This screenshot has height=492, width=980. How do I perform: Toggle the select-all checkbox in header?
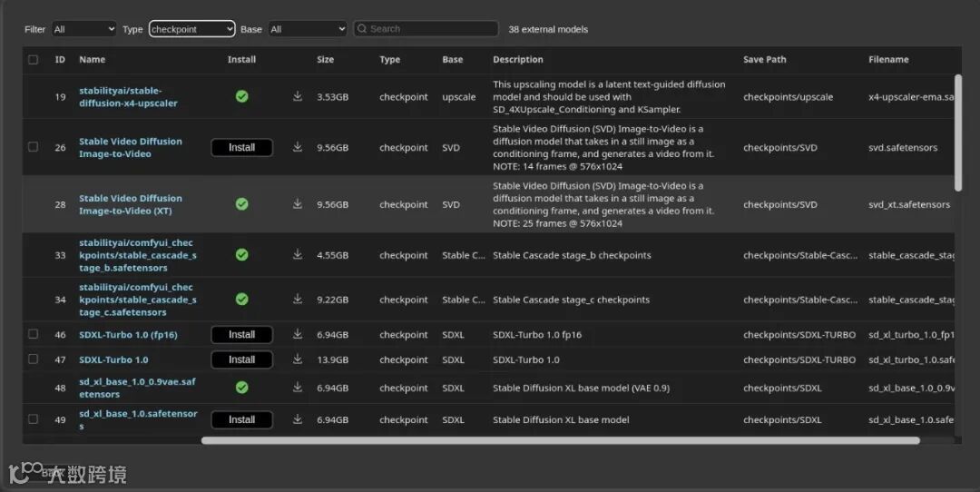pyautogui.click(x=34, y=59)
